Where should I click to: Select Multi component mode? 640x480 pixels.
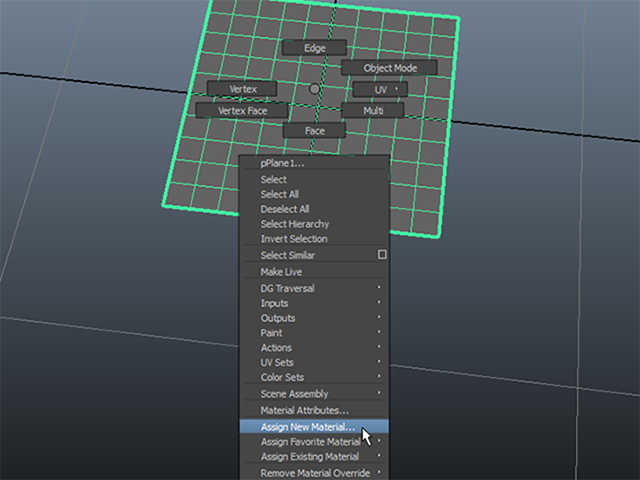click(373, 111)
